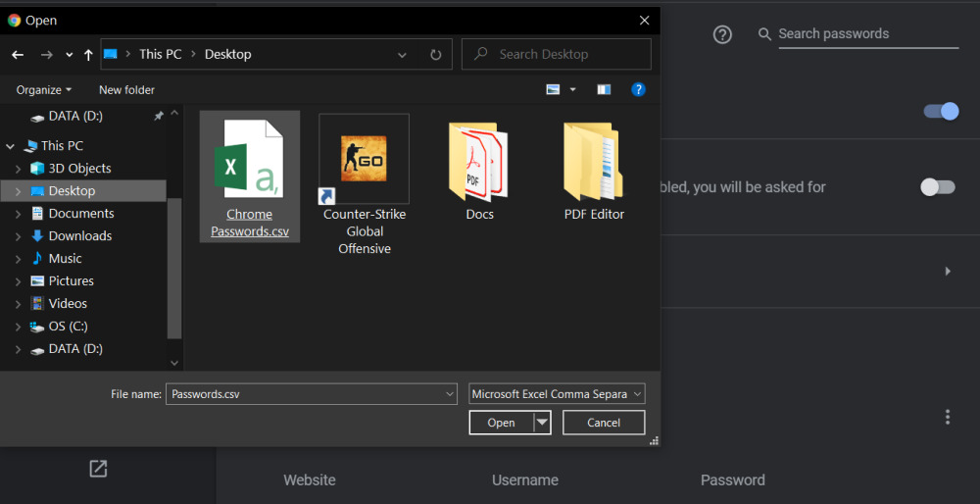Image resolution: width=980 pixels, height=504 pixels.
Task: Expand the address bar history dropdown
Action: [402, 55]
